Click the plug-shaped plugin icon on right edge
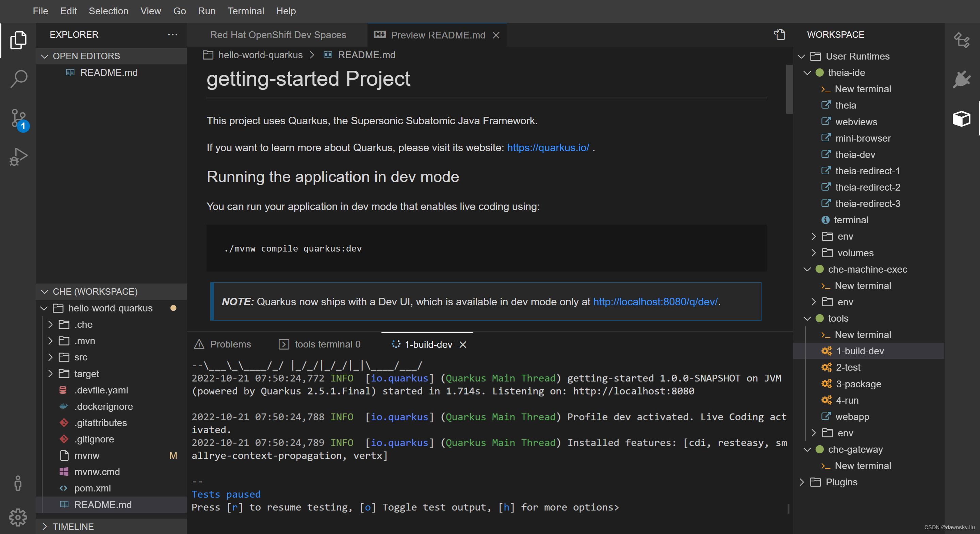980x534 pixels. point(962,79)
